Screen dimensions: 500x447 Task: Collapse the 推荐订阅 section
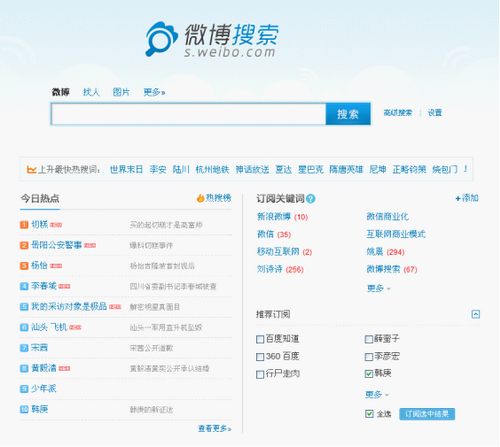[476, 314]
